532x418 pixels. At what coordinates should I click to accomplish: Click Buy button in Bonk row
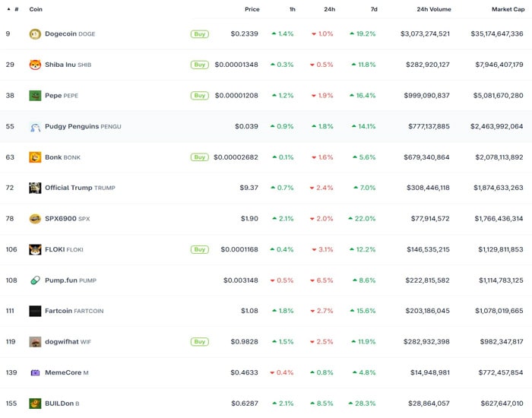[x=200, y=157]
